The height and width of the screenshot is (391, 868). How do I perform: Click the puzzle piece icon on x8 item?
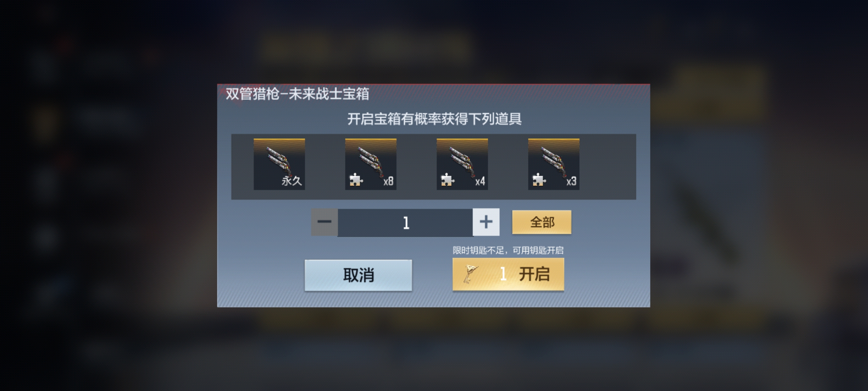tap(356, 180)
